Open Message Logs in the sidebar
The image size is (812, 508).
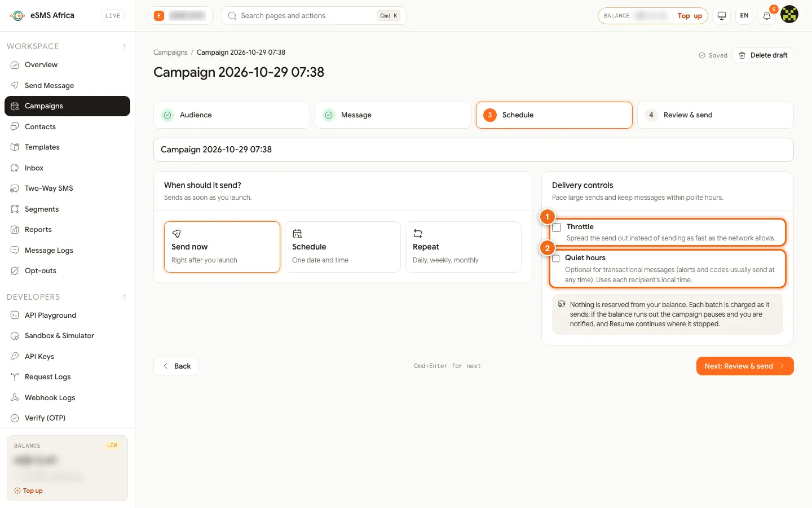[67, 250]
